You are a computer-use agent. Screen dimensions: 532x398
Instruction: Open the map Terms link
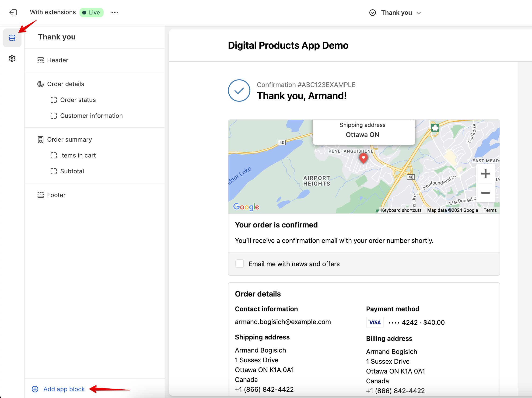pos(490,210)
